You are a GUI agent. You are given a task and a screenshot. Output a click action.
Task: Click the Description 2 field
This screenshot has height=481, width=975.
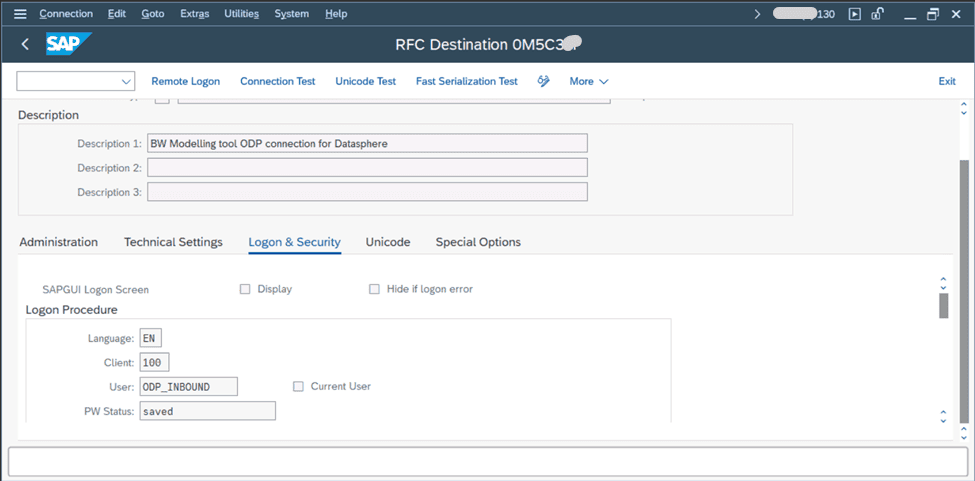coord(367,168)
